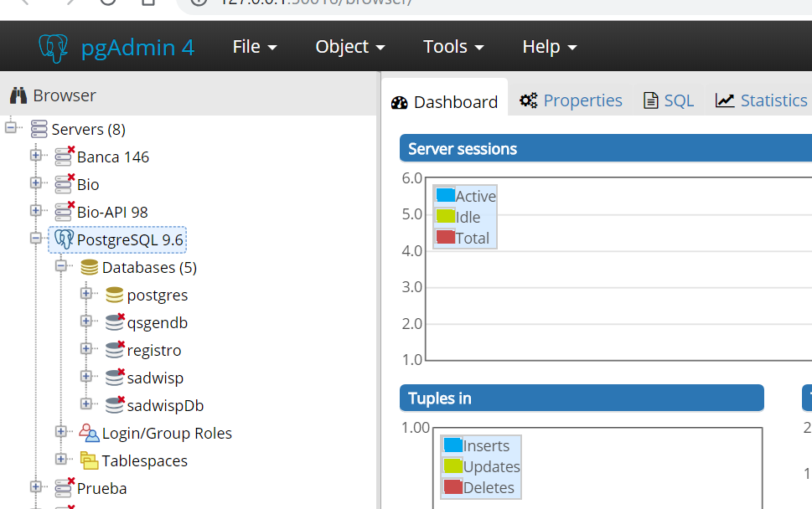Click the Browser binoculars icon

pyautogui.click(x=18, y=95)
